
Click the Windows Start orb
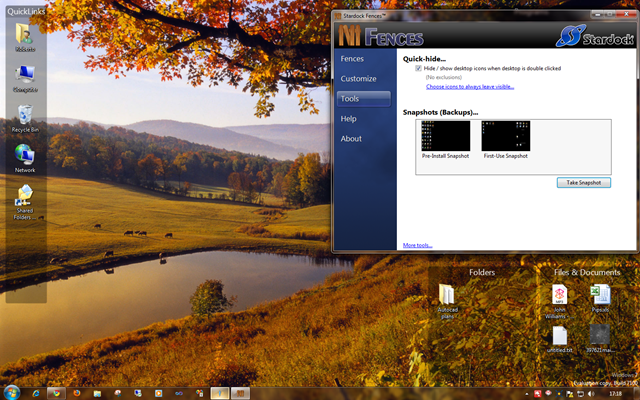coord(14,393)
